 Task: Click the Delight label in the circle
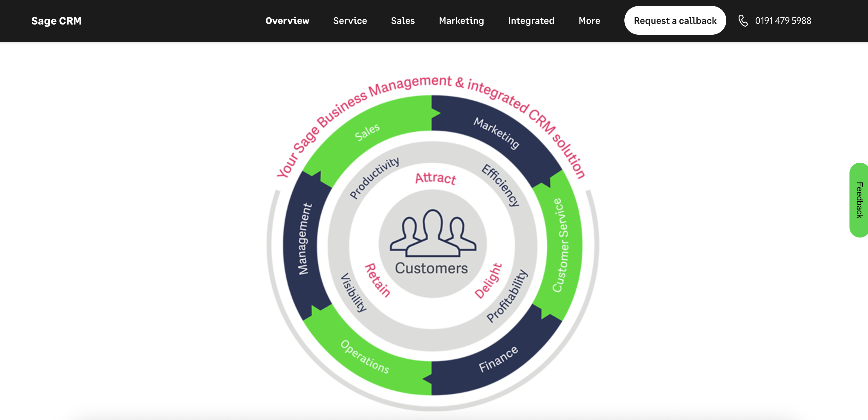pos(489,281)
